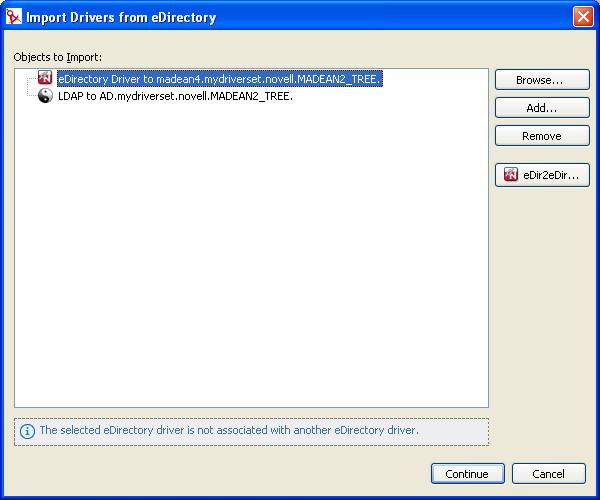The height and width of the screenshot is (500, 600).
Task: Open the eDir2eDir... association button
Action: click(542, 175)
